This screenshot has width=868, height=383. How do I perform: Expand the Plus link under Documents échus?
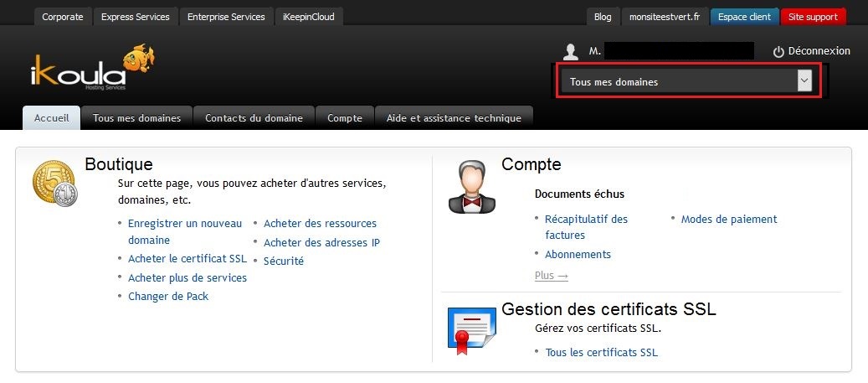click(551, 276)
